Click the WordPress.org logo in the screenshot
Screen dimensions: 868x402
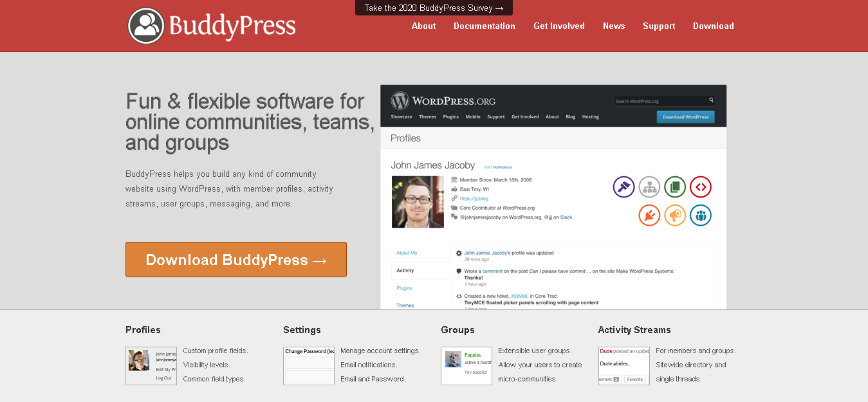[443, 101]
